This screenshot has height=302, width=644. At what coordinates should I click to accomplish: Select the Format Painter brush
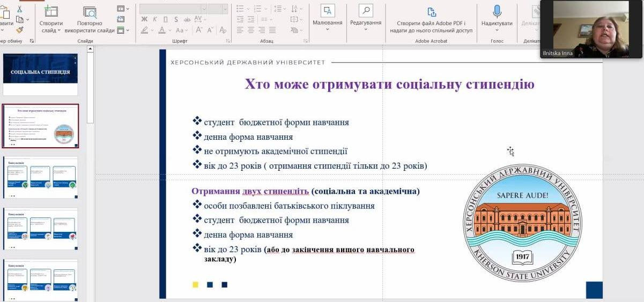tap(19, 31)
